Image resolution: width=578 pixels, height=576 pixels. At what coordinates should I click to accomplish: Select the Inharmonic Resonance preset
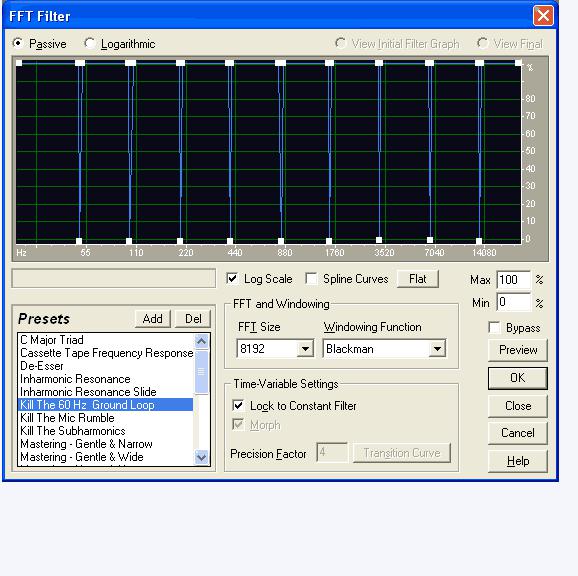tap(105, 379)
